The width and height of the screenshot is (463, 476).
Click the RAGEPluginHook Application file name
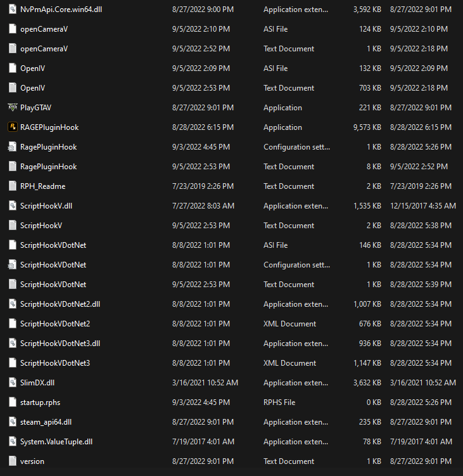click(49, 127)
